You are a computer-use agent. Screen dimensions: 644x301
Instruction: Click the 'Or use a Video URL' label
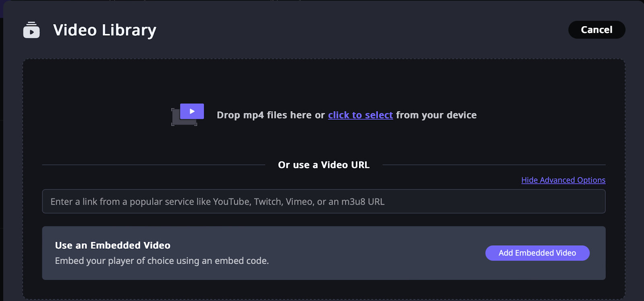pyautogui.click(x=324, y=165)
